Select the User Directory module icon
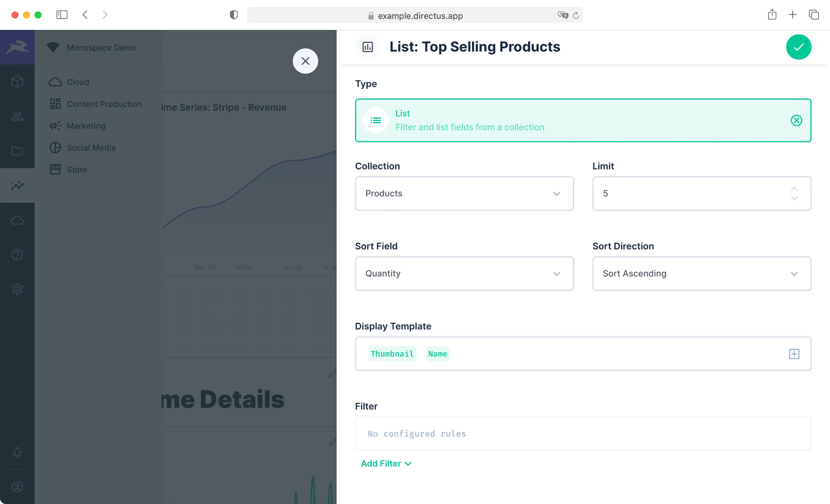 pyautogui.click(x=17, y=116)
